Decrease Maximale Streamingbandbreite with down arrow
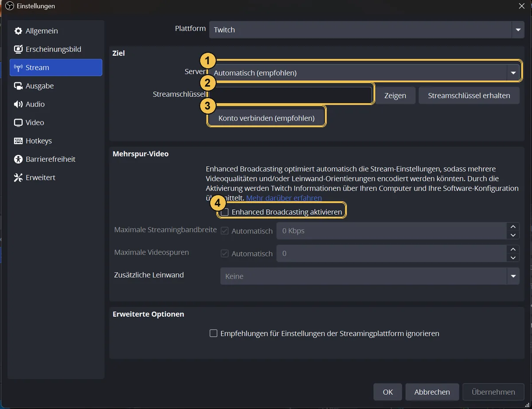The image size is (532, 409). 513,235
